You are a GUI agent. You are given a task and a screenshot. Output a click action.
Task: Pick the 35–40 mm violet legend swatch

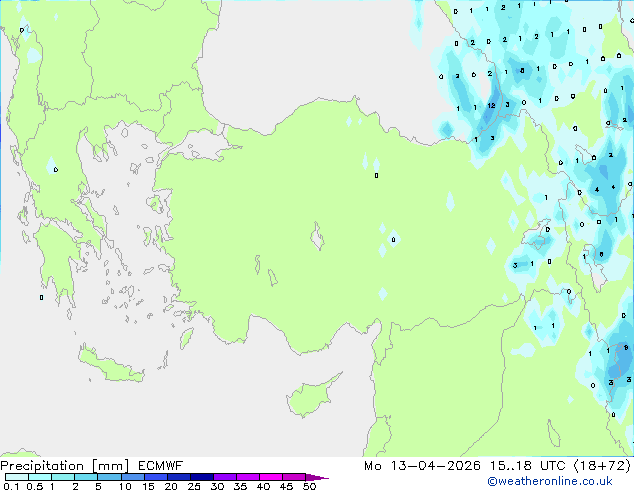coord(247,477)
